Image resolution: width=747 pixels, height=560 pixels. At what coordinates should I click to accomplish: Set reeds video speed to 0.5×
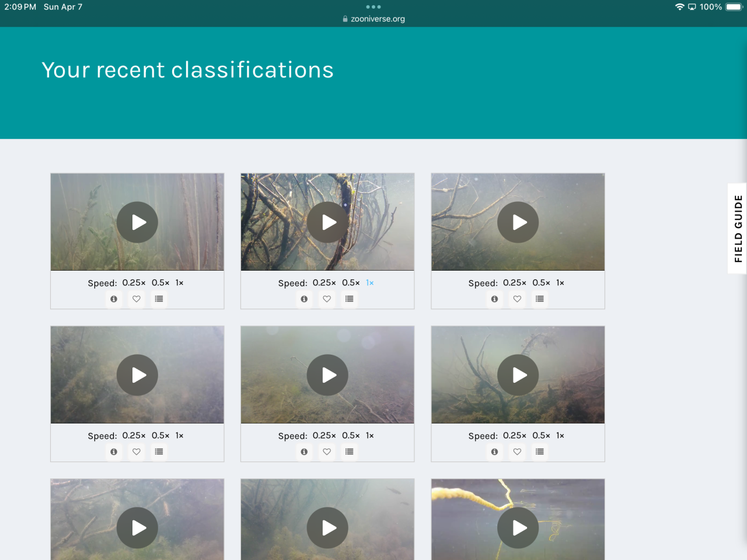[160, 283]
